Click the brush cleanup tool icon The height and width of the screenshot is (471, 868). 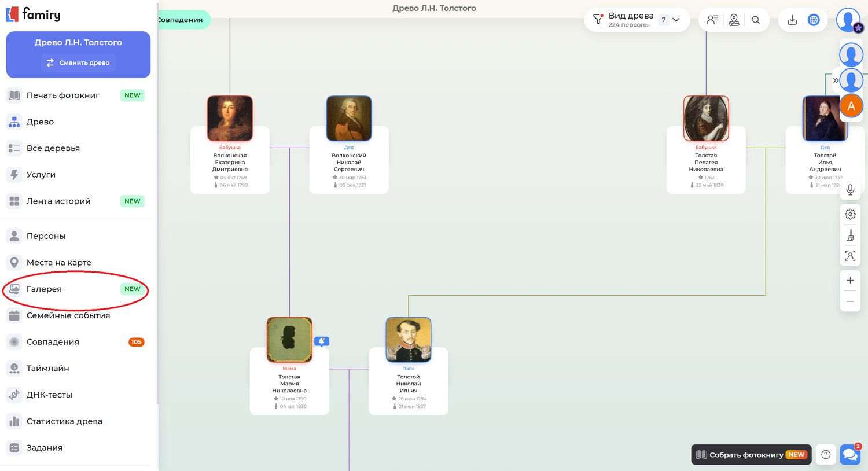[850, 235]
